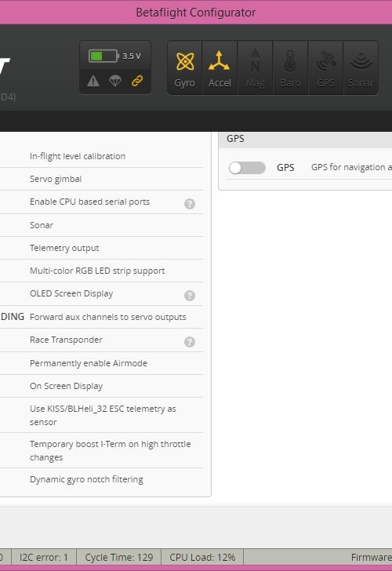
Task: Click the Dynamic gyro notch filtering row
Action: point(102,479)
